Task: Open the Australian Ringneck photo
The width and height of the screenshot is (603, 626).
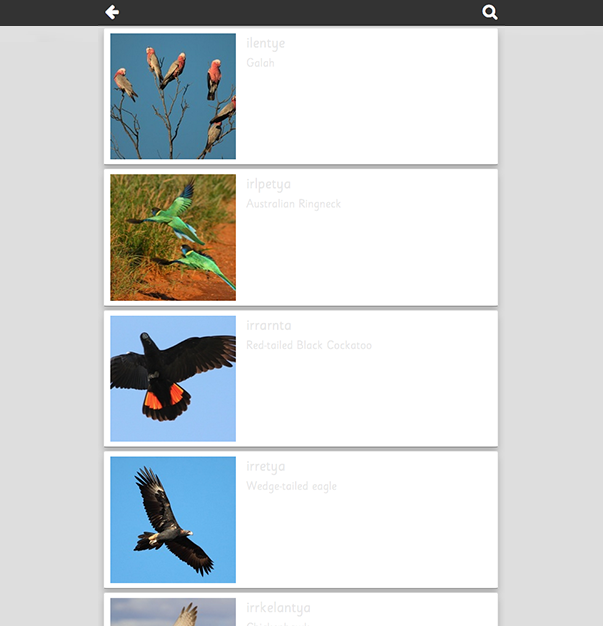Action: click(173, 238)
